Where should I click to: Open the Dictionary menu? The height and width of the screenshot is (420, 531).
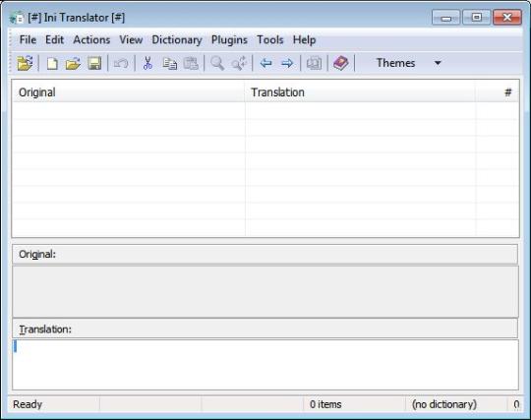tap(177, 40)
